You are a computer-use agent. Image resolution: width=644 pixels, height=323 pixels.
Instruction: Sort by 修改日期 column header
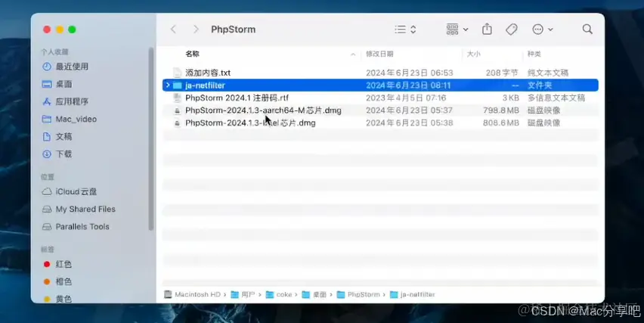(379, 54)
